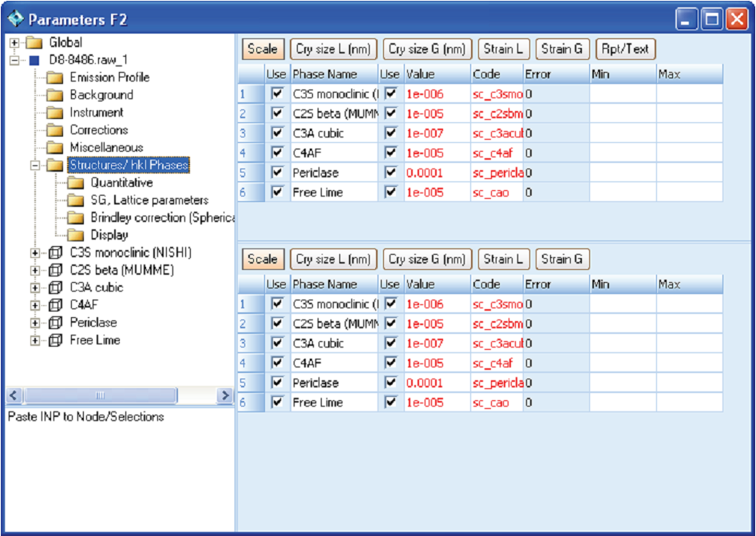The width and height of the screenshot is (756, 536).
Task: Click the Emission Profile folder icon
Action: click(55, 77)
